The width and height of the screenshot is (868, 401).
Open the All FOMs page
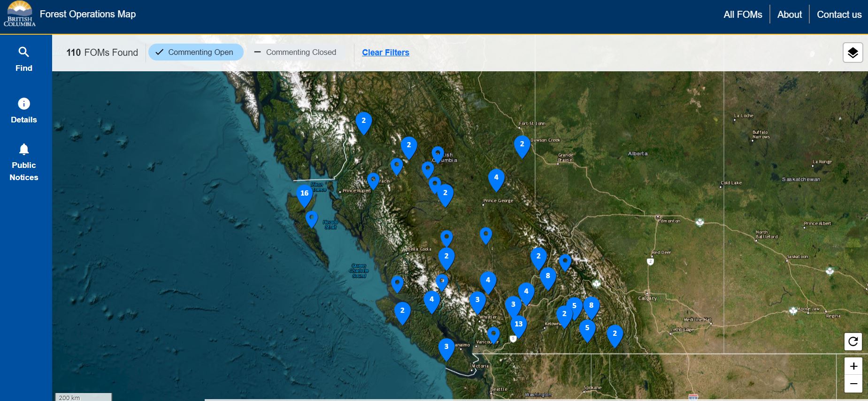pyautogui.click(x=743, y=15)
